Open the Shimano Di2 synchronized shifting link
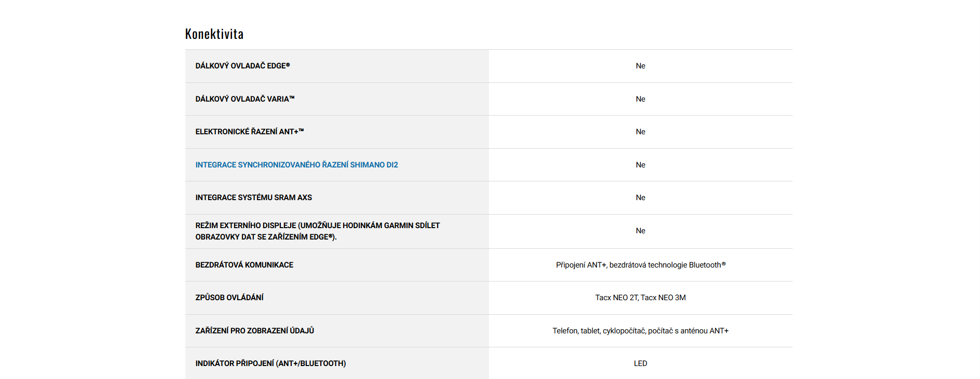980x379 pixels. (x=296, y=165)
